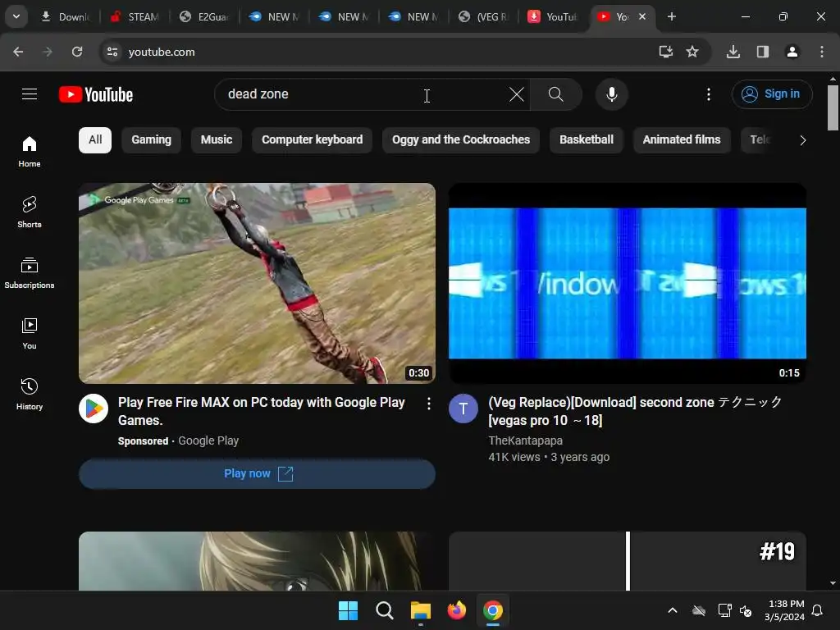Screen dimensions: 840x630
Task: Open File Explorer from the taskbar
Action: coord(421,610)
